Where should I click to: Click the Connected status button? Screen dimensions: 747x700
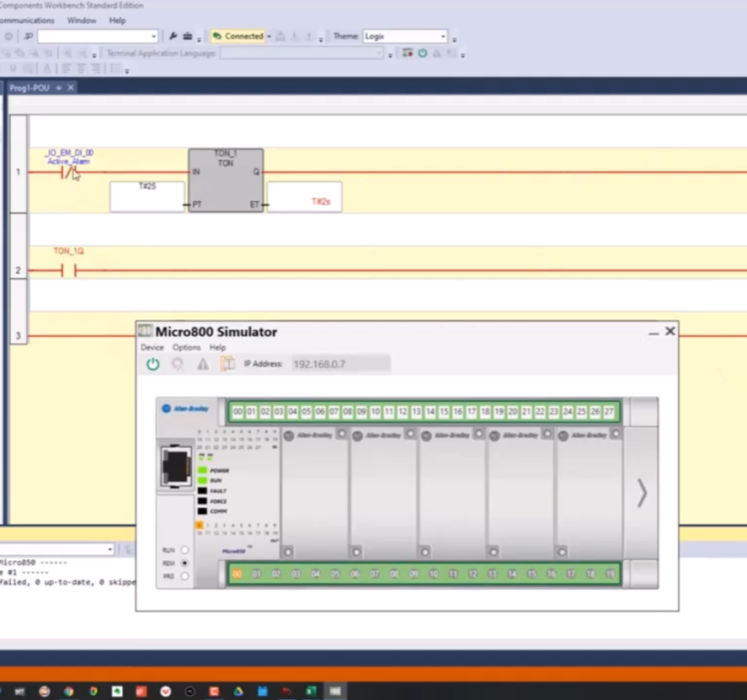click(237, 36)
